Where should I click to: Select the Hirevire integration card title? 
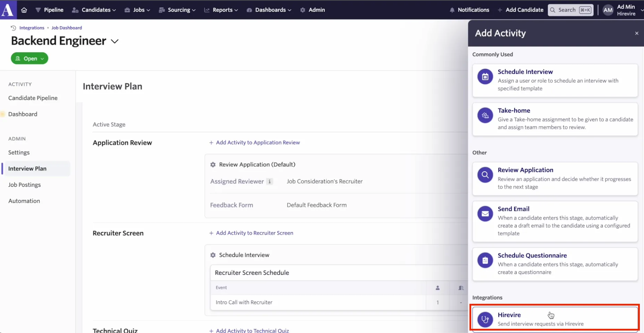pyautogui.click(x=509, y=315)
